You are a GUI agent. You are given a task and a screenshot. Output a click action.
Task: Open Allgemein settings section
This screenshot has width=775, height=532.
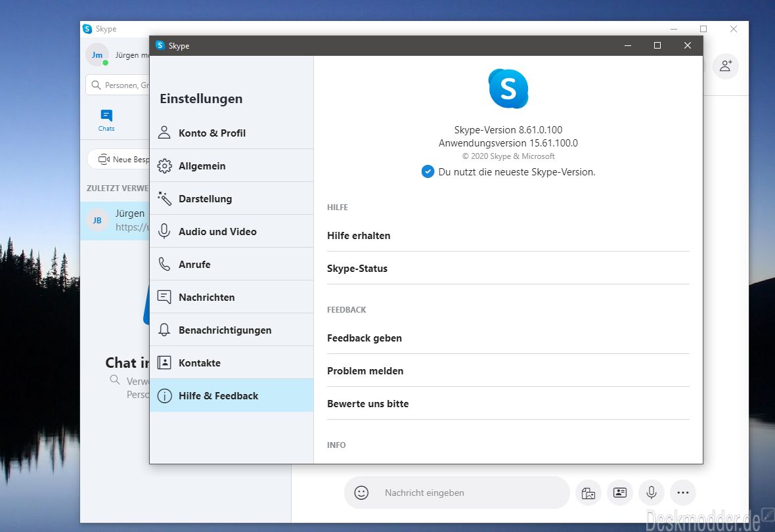pyautogui.click(x=231, y=166)
